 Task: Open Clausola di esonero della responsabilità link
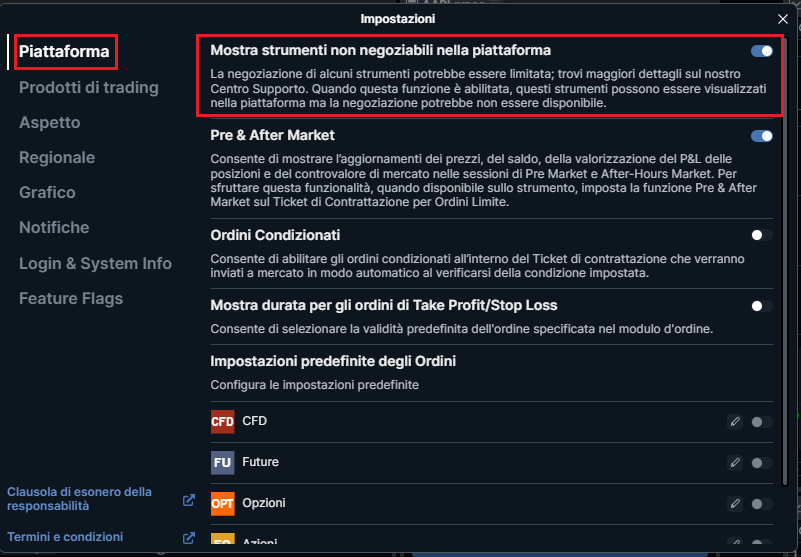coord(79,499)
